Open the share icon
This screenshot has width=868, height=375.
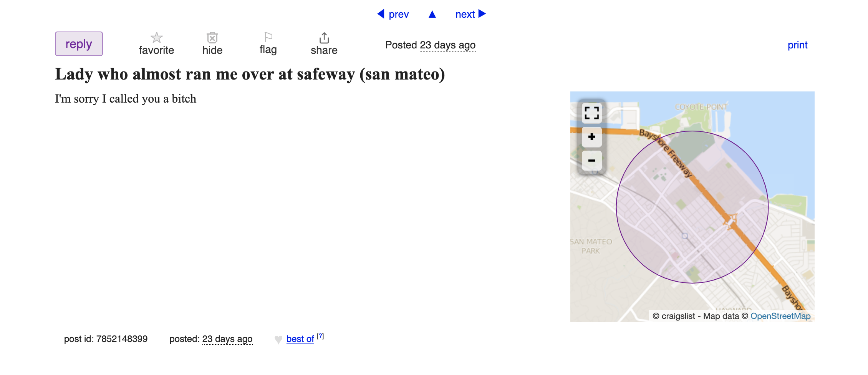tap(324, 38)
